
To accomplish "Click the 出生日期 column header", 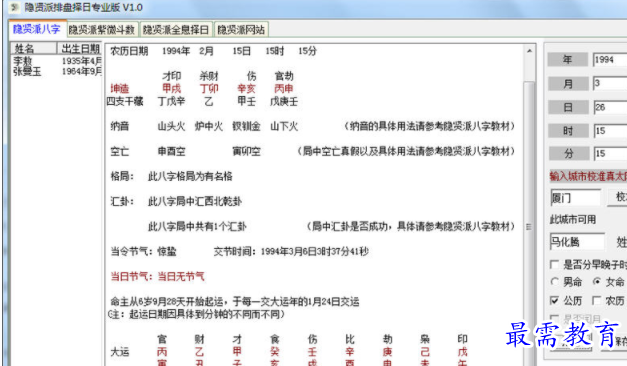I will coord(80,48).
